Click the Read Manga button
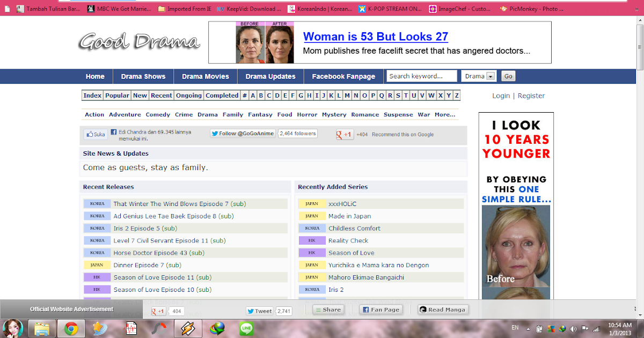 click(443, 310)
